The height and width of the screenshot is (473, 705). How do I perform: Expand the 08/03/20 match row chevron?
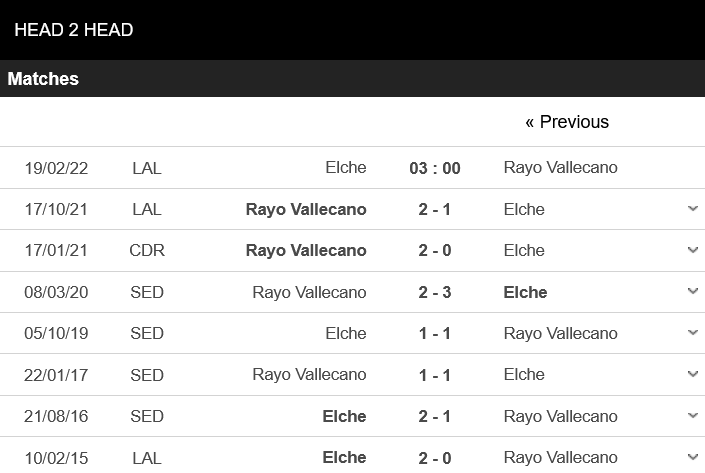[693, 291]
